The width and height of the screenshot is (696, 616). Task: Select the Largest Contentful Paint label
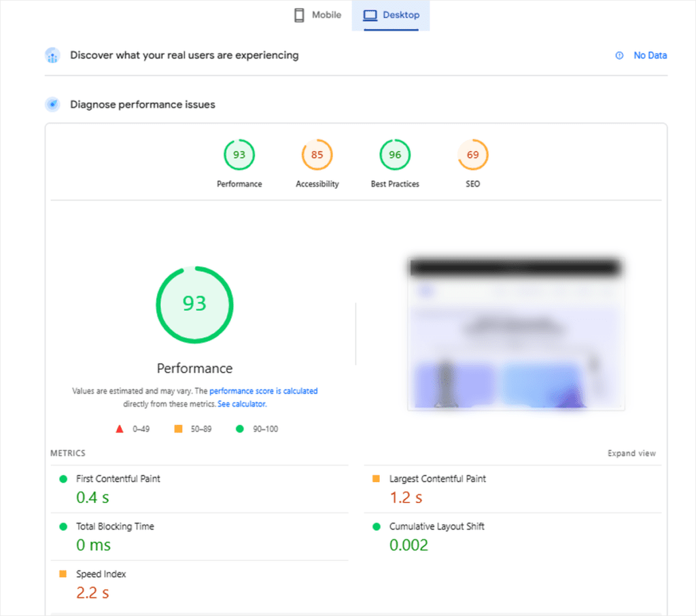[x=438, y=479]
